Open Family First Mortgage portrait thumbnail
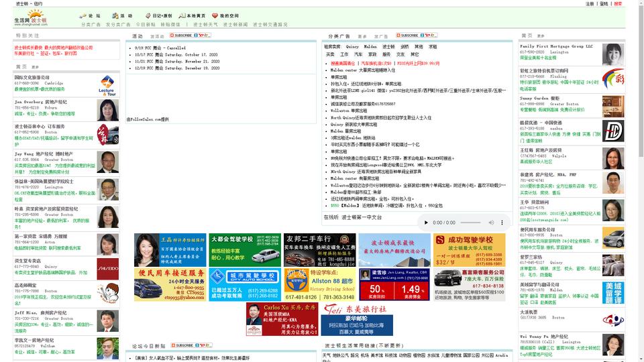 coord(613,54)
